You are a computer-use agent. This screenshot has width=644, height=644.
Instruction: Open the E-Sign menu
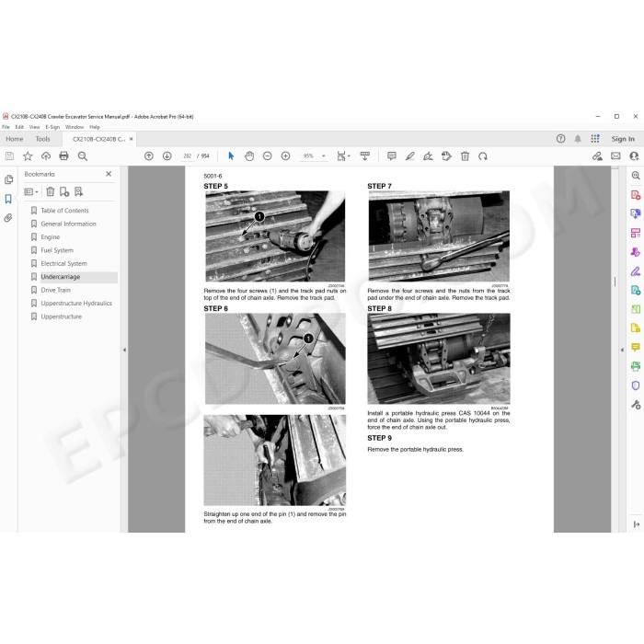pyautogui.click(x=52, y=127)
